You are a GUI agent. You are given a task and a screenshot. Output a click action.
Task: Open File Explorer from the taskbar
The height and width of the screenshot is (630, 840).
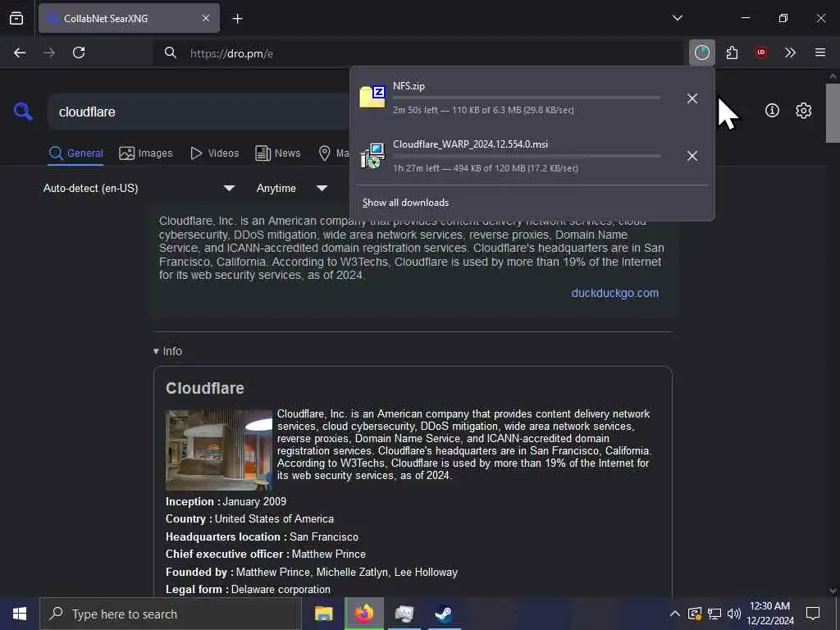pyautogui.click(x=323, y=614)
